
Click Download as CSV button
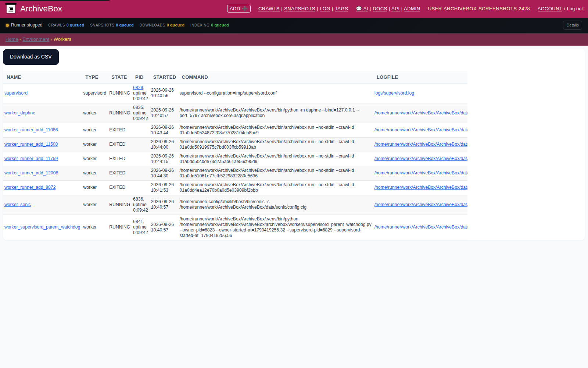coord(31,57)
